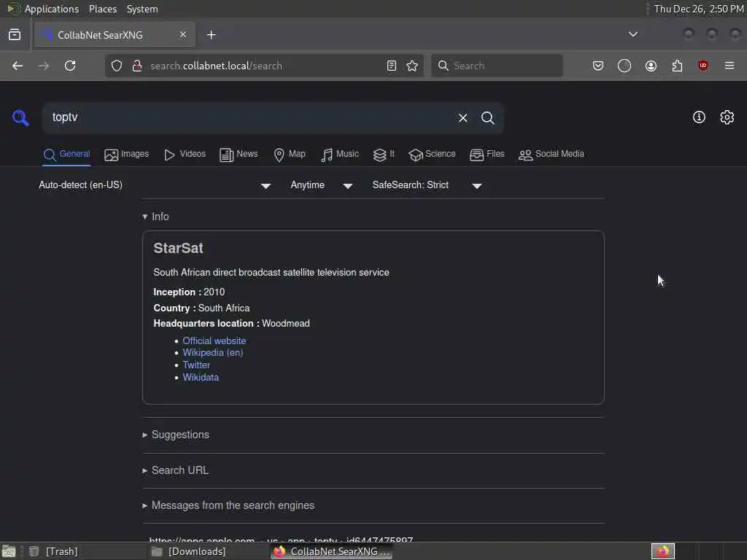List all tabs chevron

[x=633, y=34]
